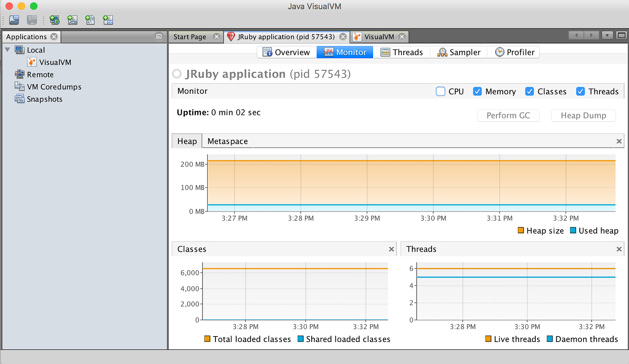Click the Uptime: 0 min 02 sec text
629x364 pixels.
click(x=219, y=112)
